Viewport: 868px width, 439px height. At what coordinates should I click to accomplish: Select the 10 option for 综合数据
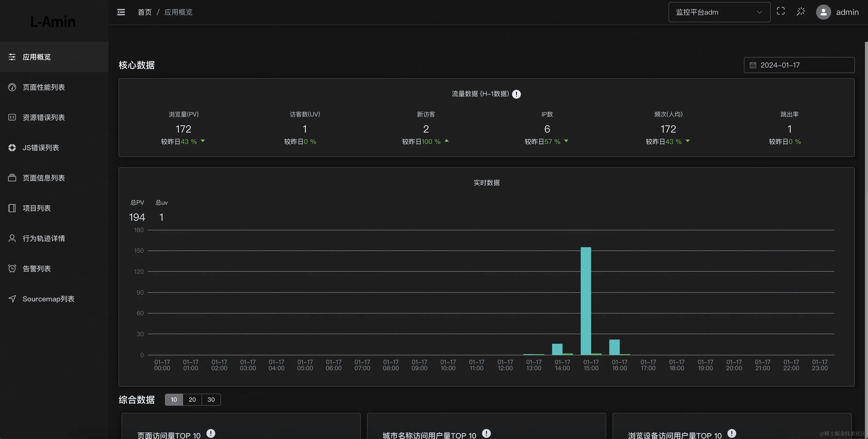click(174, 400)
